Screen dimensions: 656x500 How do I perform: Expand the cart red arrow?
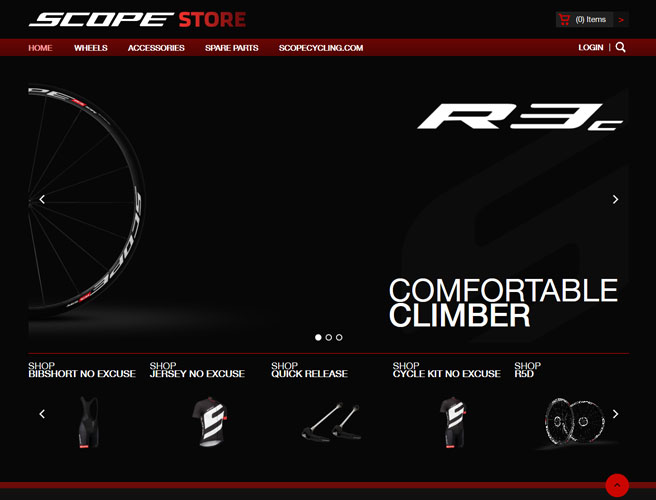point(621,20)
